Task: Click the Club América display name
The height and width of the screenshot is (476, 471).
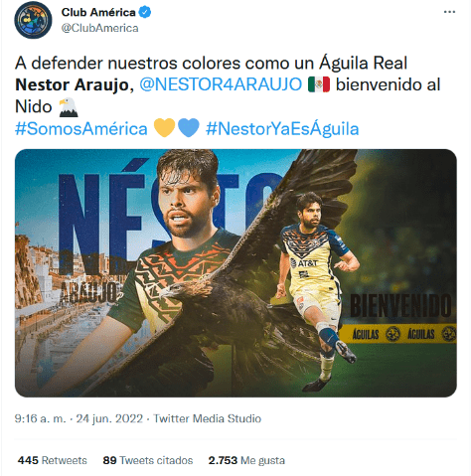Action: coord(98,12)
